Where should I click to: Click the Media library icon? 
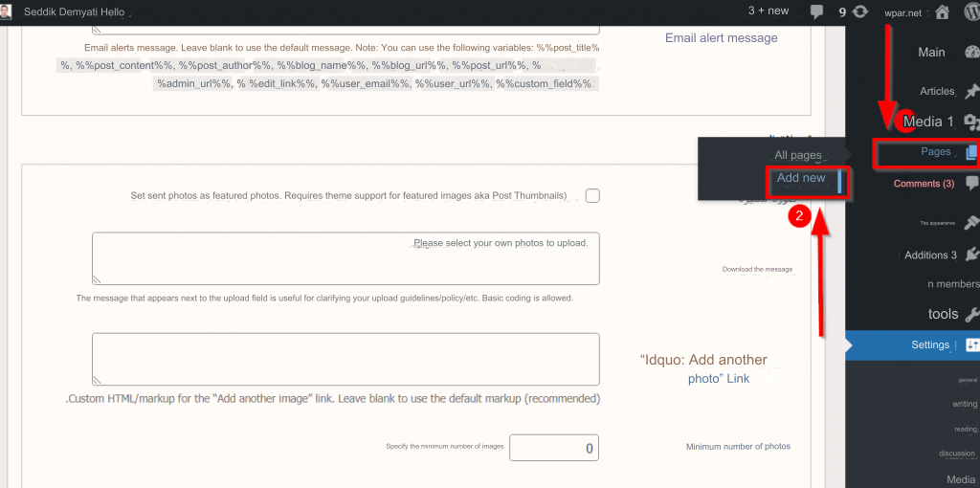pos(971,122)
